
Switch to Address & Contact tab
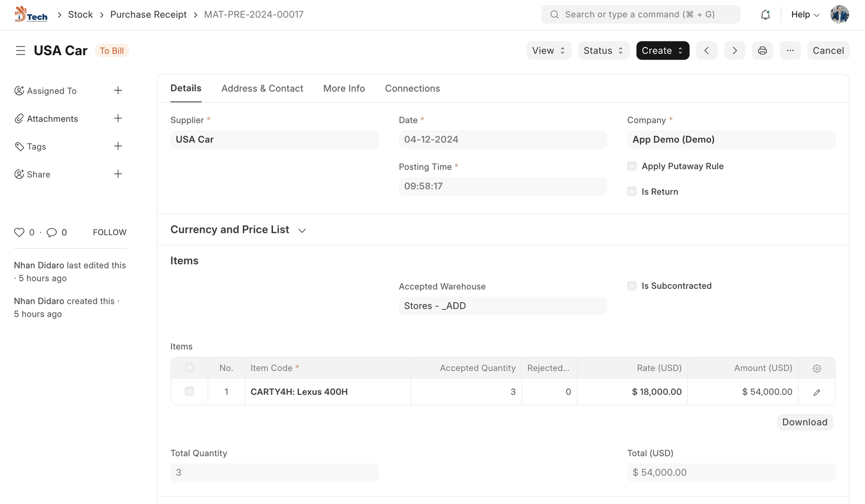tap(262, 89)
